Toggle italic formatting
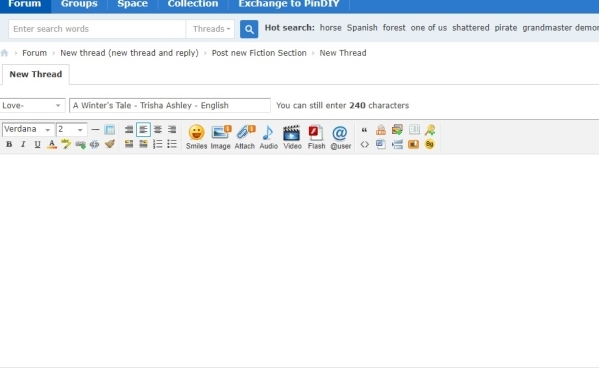The image size is (599, 369). click(x=23, y=144)
